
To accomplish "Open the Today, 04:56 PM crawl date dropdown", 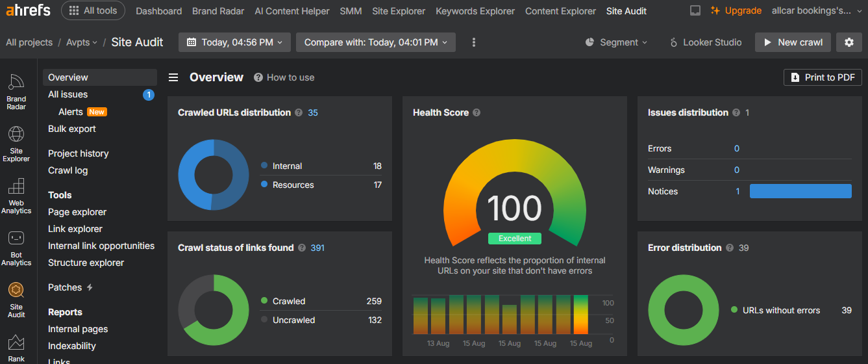I will [x=235, y=42].
